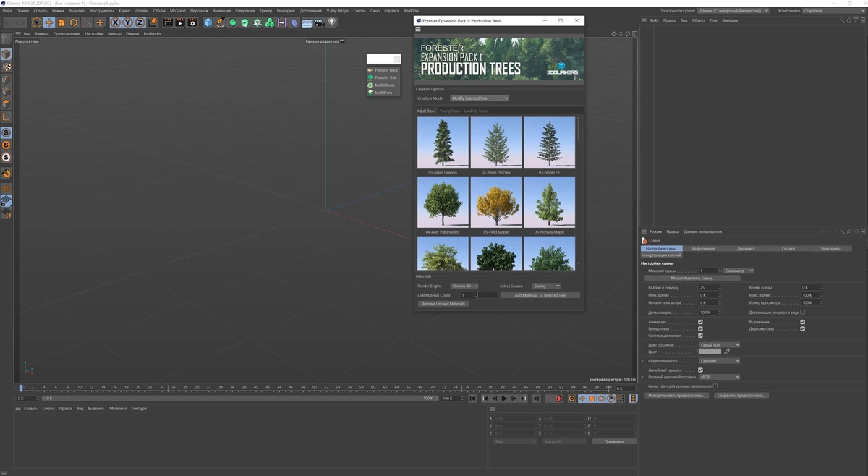The image size is (868, 476).
Task: Click the gray Цвет color swatch
Action: coord(710,352)
